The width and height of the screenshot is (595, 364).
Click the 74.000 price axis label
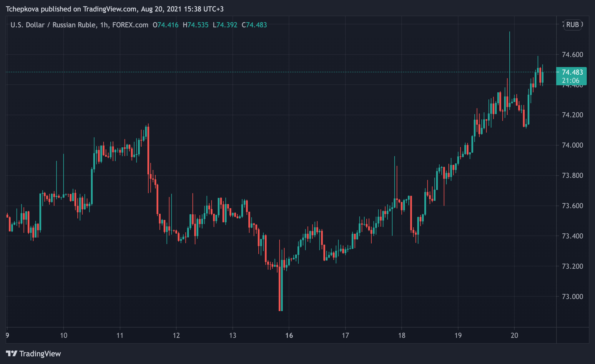click(x=572, y=145)
